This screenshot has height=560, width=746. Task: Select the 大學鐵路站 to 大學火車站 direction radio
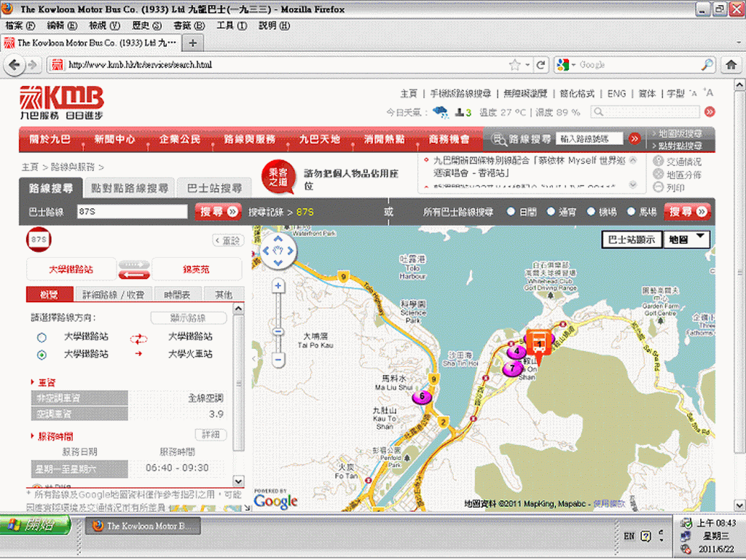point(42,355)
